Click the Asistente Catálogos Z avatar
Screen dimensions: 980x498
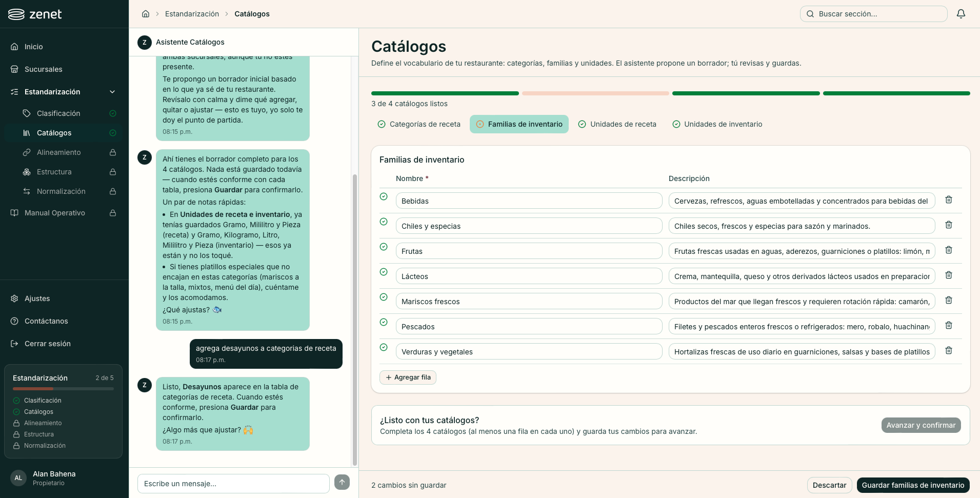pos(145,42)
